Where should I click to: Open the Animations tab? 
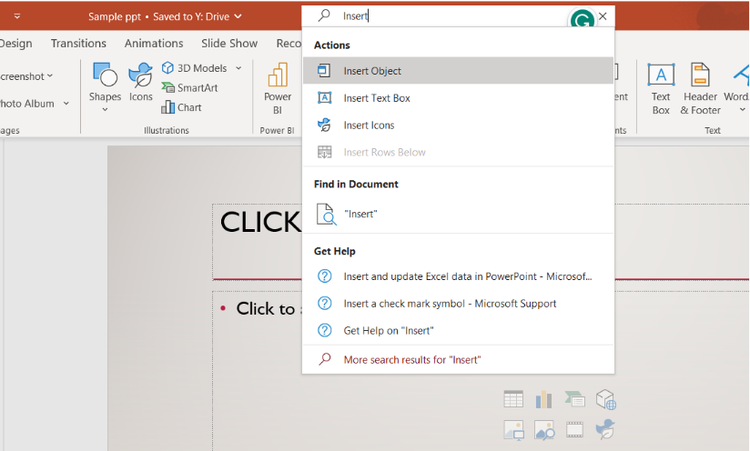click(154, 44)
